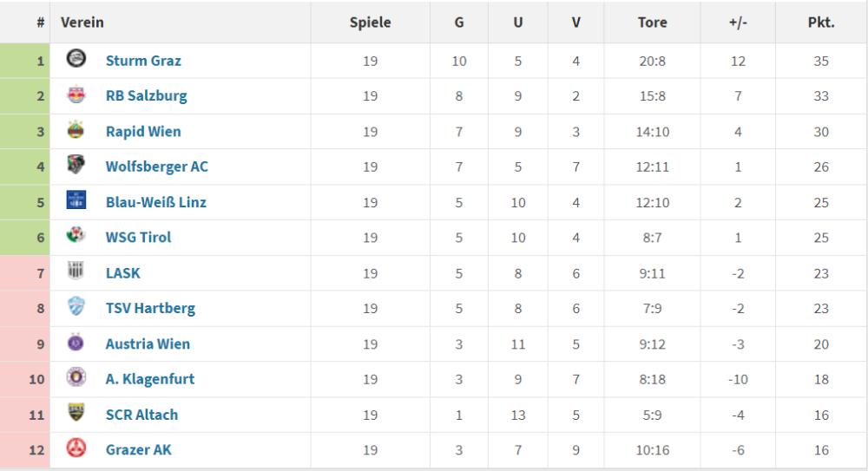Click the Blau-Weiß Linz club logo
This screenshot has width=868, height=471.
76,201
